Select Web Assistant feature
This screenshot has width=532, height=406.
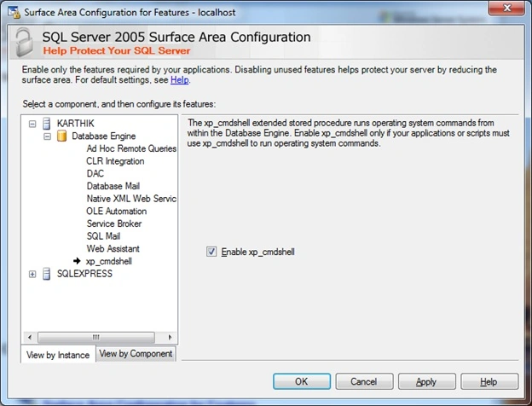113,248
